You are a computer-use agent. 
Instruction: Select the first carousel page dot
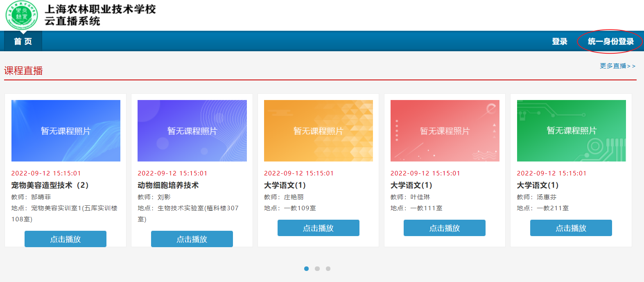coord(306,269)
